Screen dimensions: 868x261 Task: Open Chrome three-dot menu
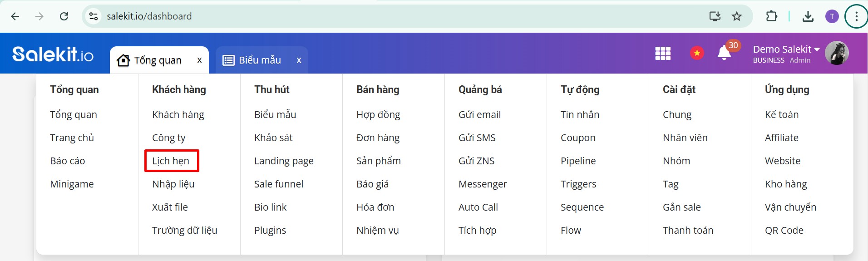click(x=856, y=17)
